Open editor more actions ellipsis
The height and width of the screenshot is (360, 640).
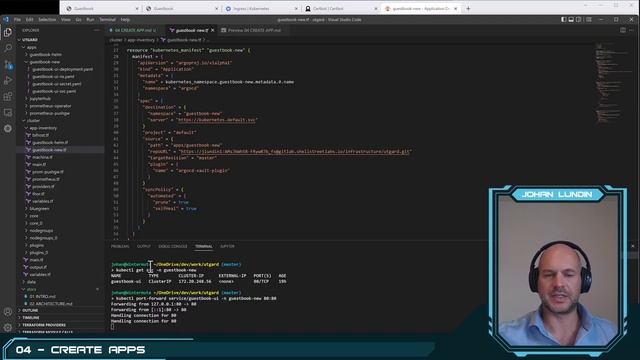point(631,30)
